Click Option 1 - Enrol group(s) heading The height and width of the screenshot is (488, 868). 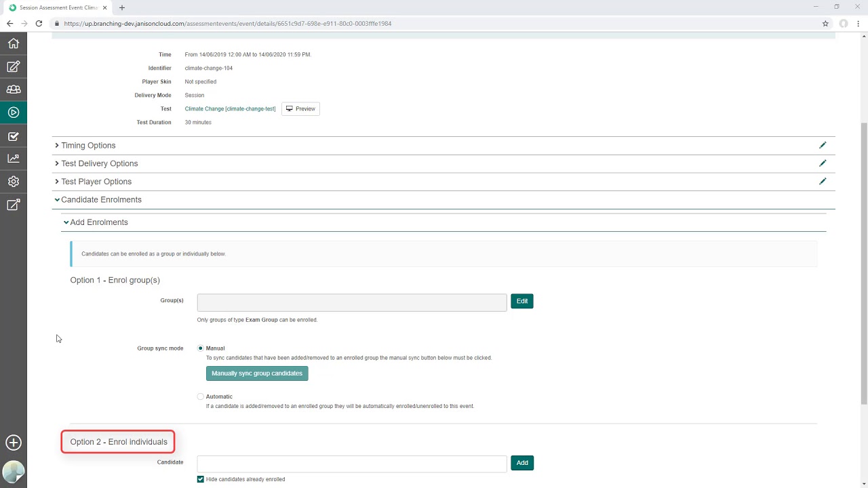115,280
